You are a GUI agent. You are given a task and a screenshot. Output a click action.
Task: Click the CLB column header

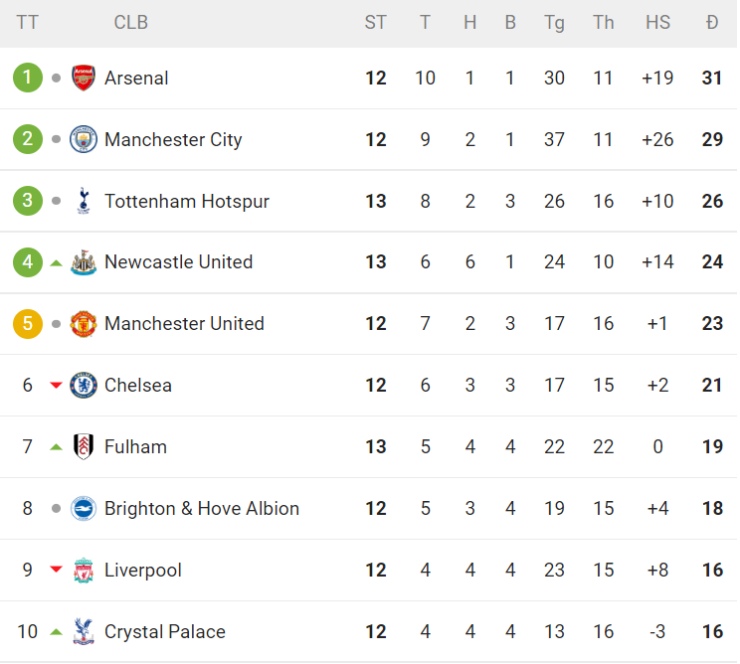tap(131, 22)
